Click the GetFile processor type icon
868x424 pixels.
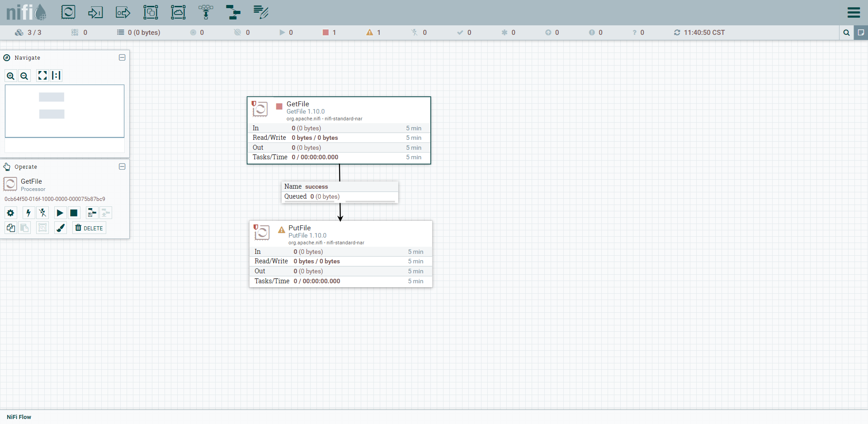(260, 109)
